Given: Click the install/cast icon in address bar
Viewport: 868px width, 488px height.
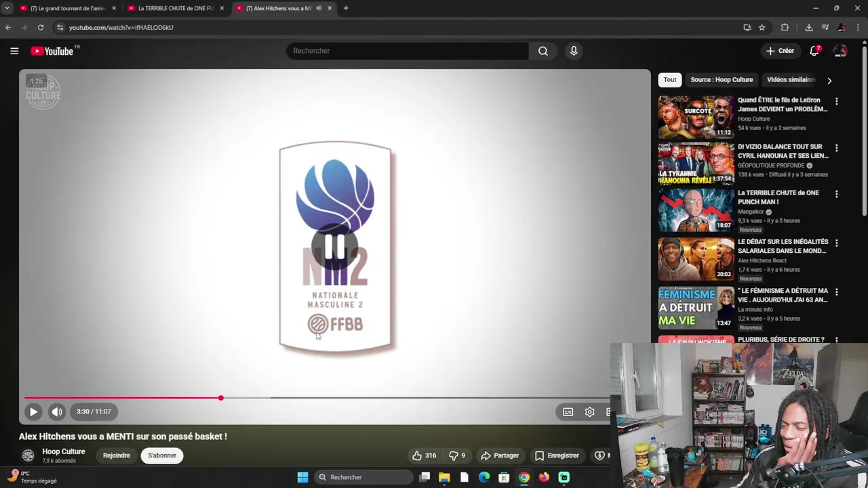Looking at the screenshot, I should tap(747, 27).
